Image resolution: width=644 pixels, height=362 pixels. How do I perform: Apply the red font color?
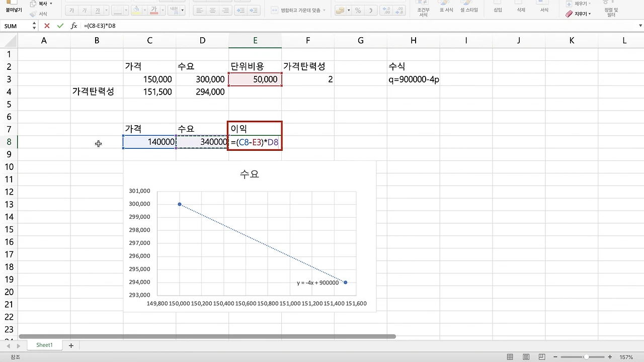click(154, 10)
